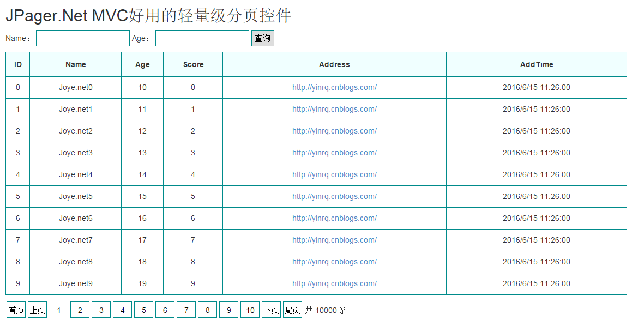Click the Name search input field
The height and width of the screenshot is (326, 644).
[82, 38]
